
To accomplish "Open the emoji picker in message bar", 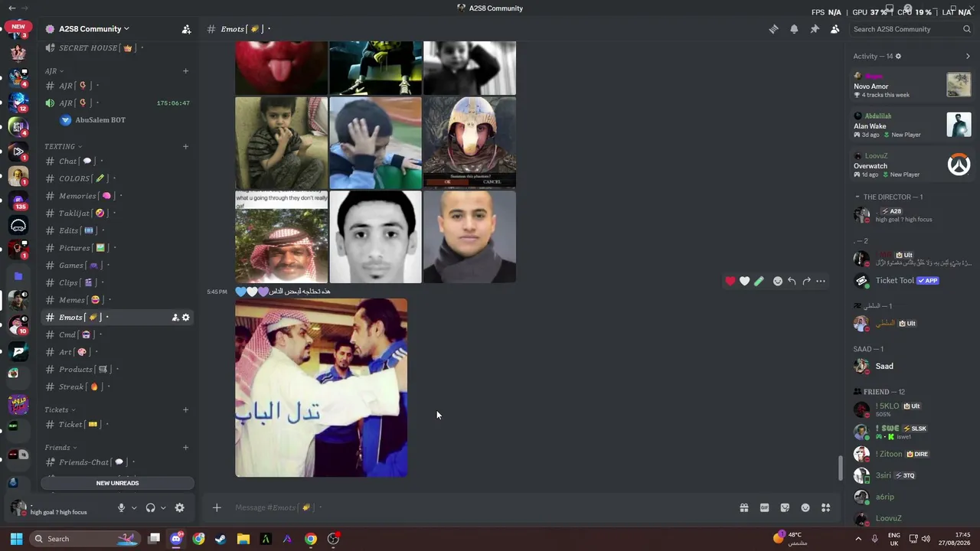I will 805,507.
